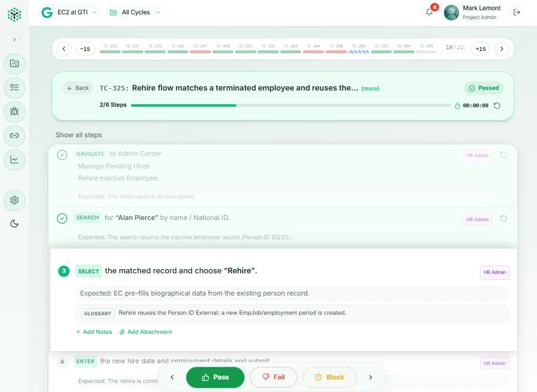Image resolution: width=537 pixels, height=392 pixels.
Task: Click the logout icon
Action: point(517,13)
